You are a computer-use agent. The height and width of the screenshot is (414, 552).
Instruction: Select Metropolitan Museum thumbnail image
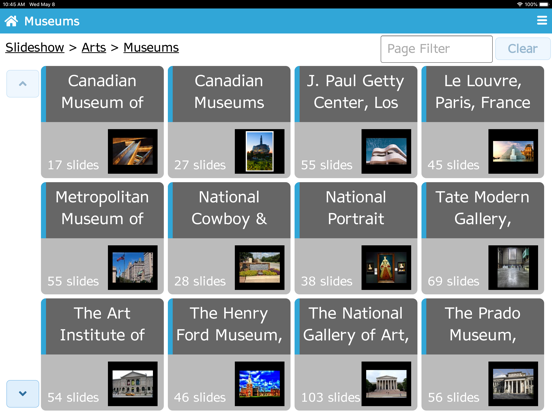pos(133,268)
